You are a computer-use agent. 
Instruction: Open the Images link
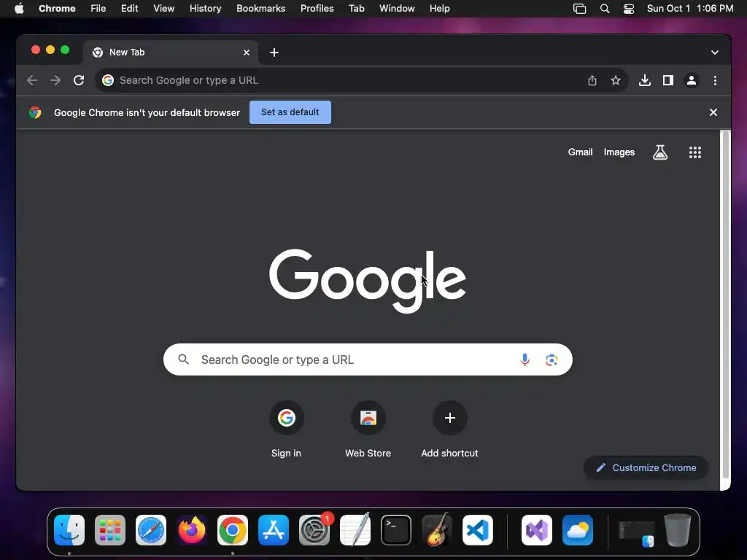(x=619, y=152)
